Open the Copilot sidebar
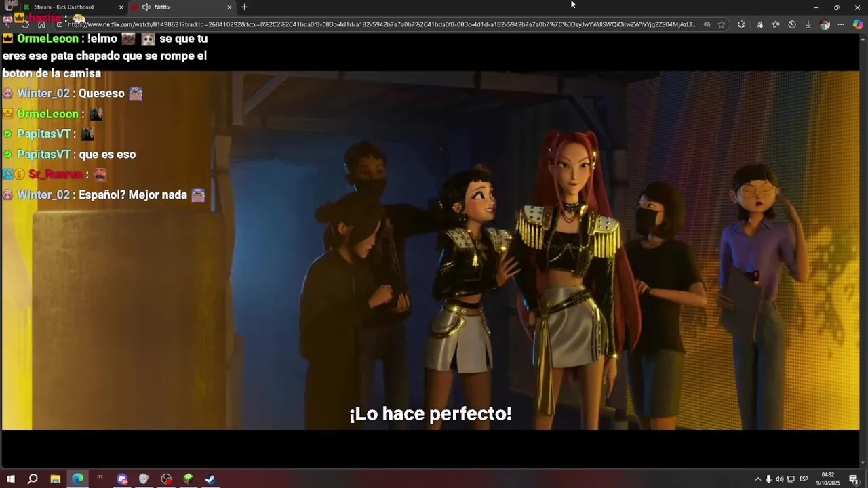Screen dimensions: 868x488 858,24
